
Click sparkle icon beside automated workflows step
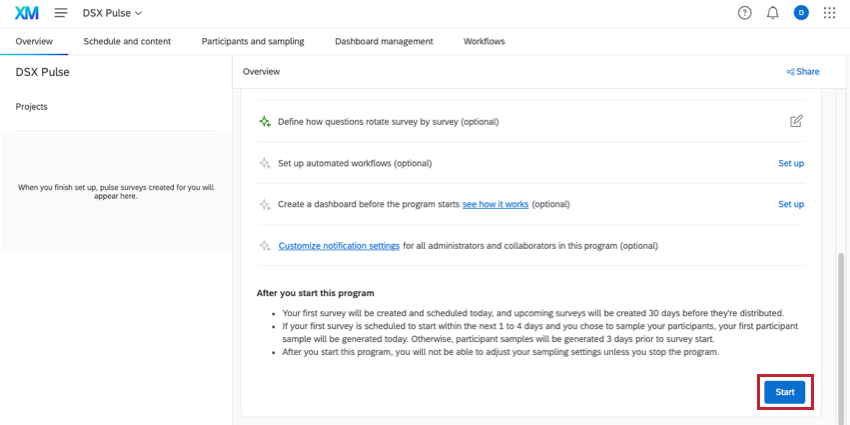264,163
